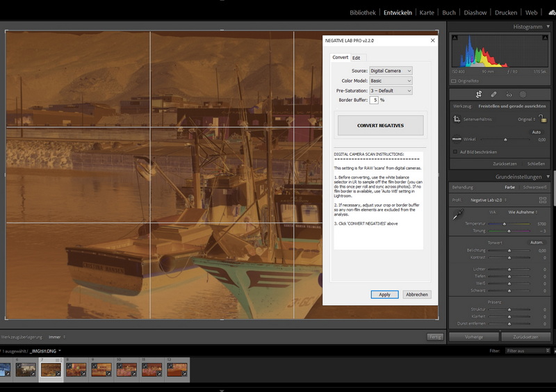556x392 pixels.
Task: Select the crop frame tool icon
Action: point(457,120)
